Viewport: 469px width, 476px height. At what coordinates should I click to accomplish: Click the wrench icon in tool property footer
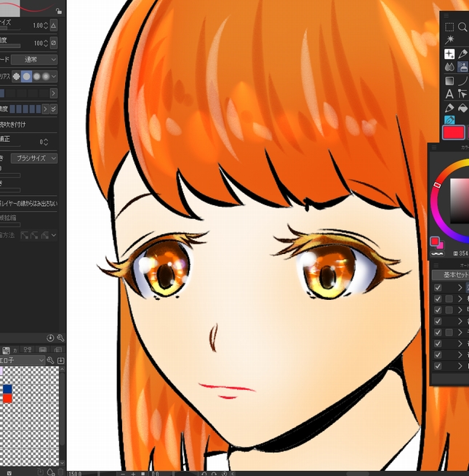click(x=60, y=338)
